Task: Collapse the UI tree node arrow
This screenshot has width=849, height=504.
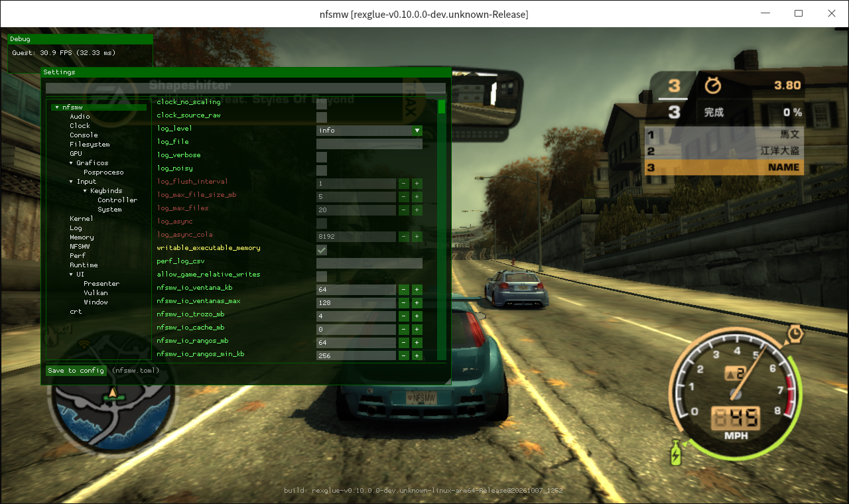Action: coord(72,275)
